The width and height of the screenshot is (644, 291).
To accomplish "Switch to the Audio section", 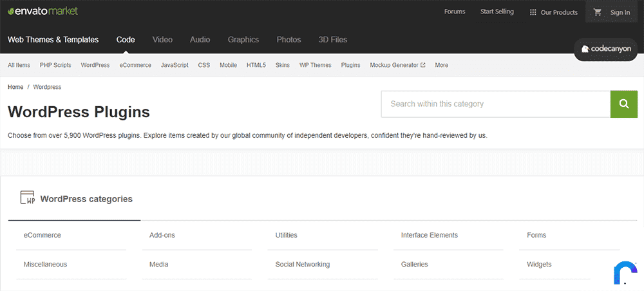I will coord(200,40).
